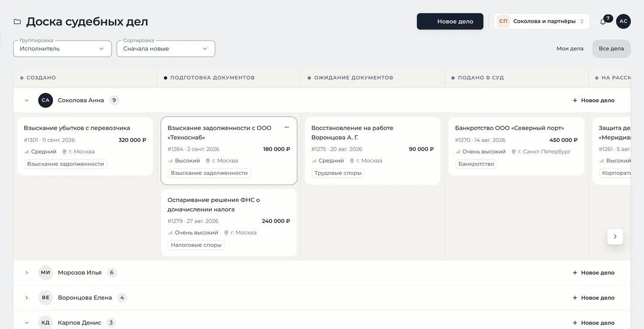Click the «Банкротство» tag on card #1270
This screenshot has height=329, width=644.
[x=476, y=164]
